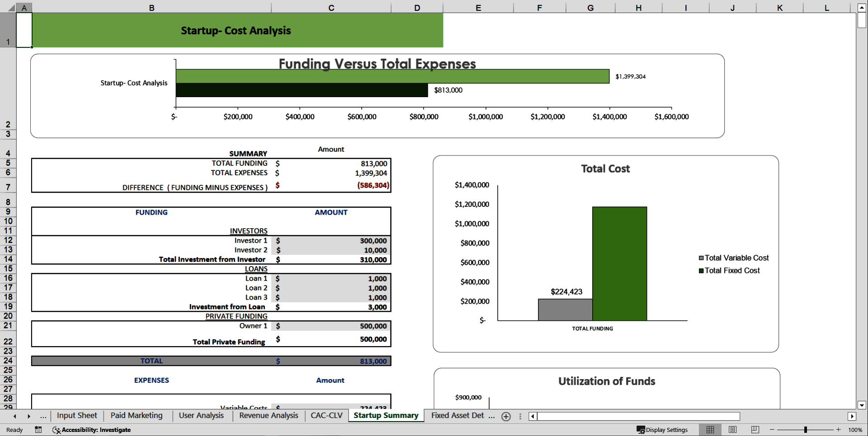
Task: Click the previous sheet navigation arrow
Action: click(15, 416)
